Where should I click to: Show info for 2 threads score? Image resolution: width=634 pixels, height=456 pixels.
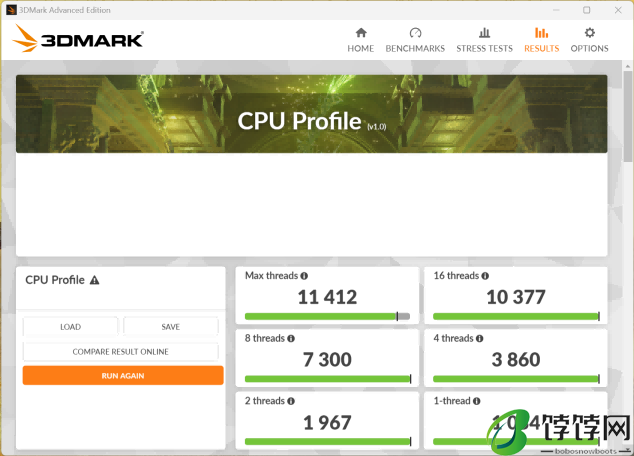pos(291,401)
